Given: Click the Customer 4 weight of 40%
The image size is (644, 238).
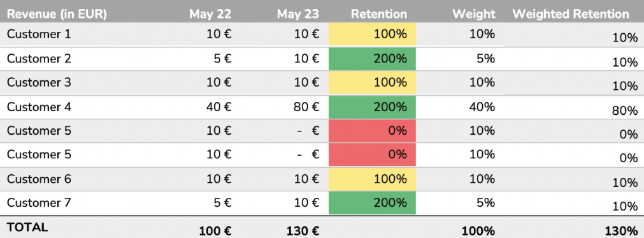Looking at the screenshot, I should (x=482, y=107).
